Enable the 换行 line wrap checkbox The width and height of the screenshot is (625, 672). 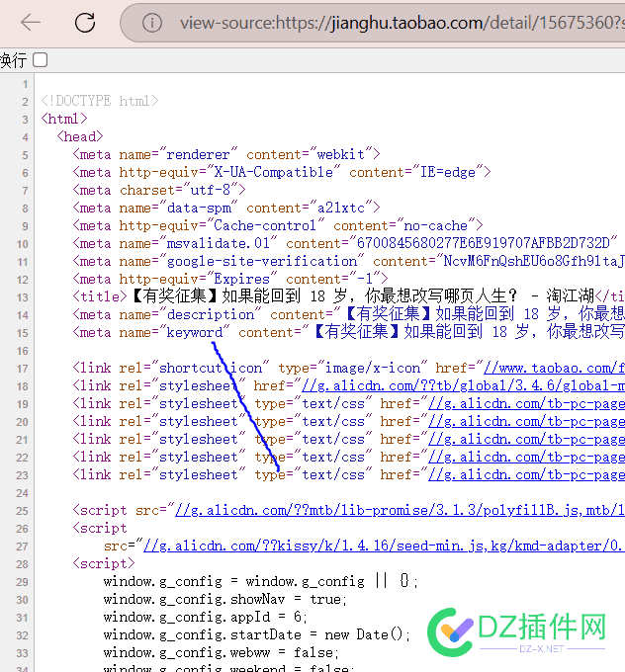click(40, 60)
